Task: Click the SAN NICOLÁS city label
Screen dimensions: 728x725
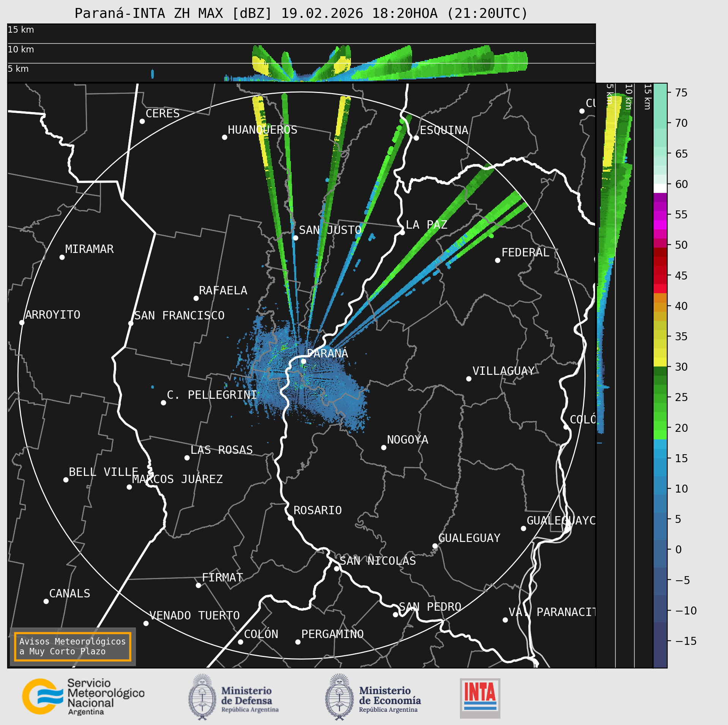Action: pyautogui.click(x=378, y=561)
